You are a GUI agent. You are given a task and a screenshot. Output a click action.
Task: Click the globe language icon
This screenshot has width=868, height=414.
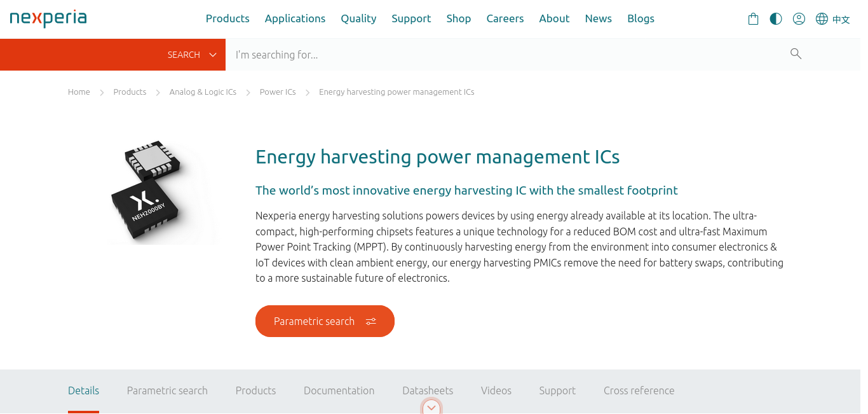(822, 19)
